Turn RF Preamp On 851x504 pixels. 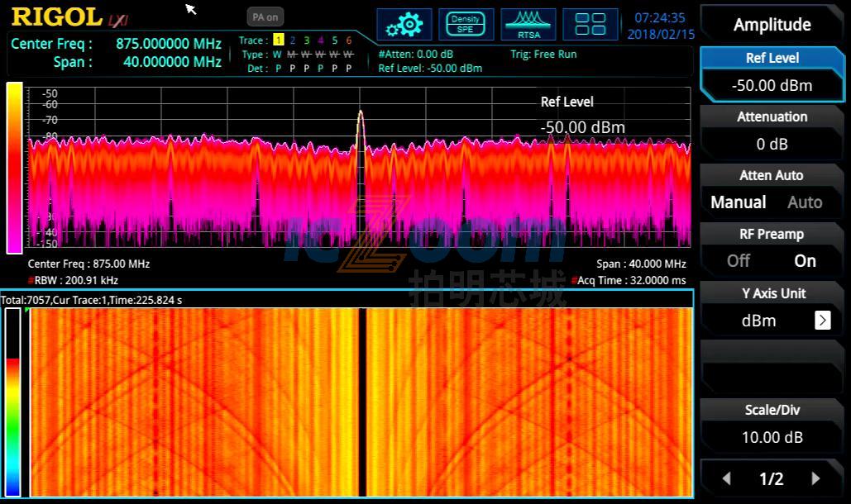pyautogui.click(x=805, y=260)
